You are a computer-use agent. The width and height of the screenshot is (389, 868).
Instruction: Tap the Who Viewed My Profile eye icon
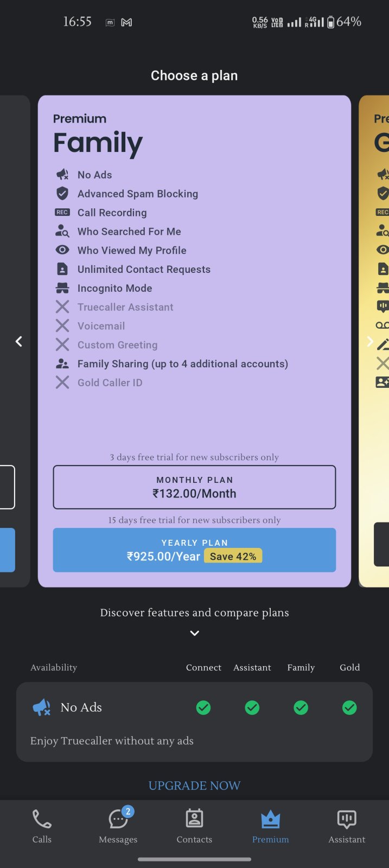click(62, 250)
